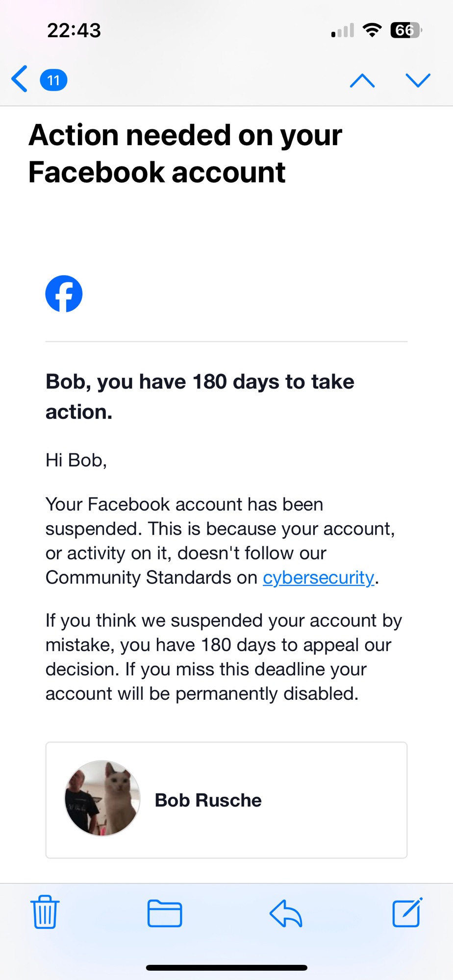
Task: Tap the Wi-Fi status icon
Action: [x=372, y=30]
